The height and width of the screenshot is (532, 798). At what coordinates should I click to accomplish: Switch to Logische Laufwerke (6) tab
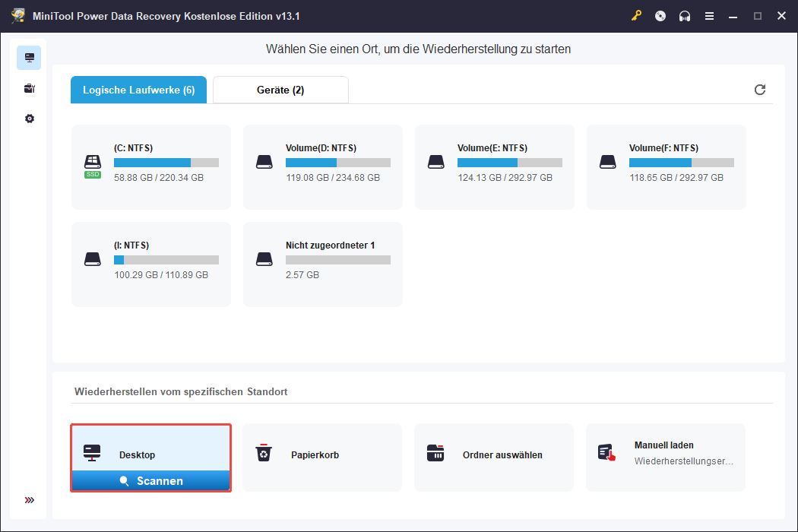tap(138, 90)
